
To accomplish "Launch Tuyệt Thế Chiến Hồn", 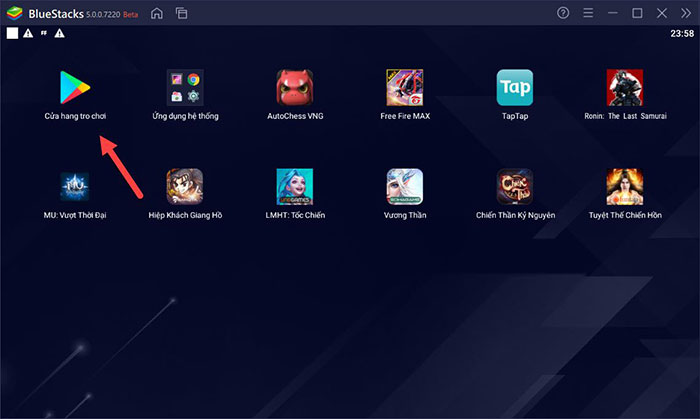I will [625, 186].
